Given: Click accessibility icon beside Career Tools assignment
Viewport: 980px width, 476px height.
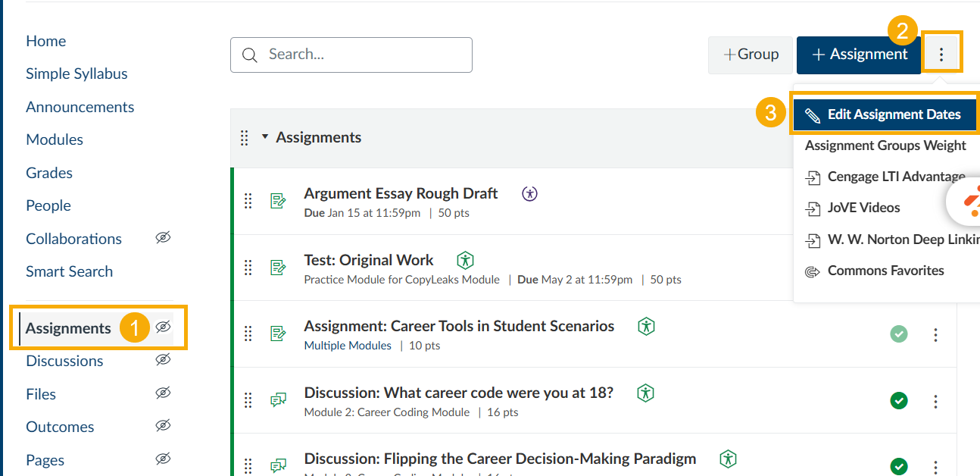Looking at the screenshot, I should (646, 326).
